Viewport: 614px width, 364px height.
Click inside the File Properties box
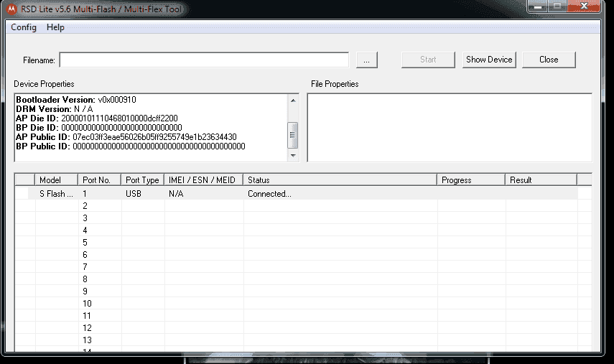click(x=450, y=127)
